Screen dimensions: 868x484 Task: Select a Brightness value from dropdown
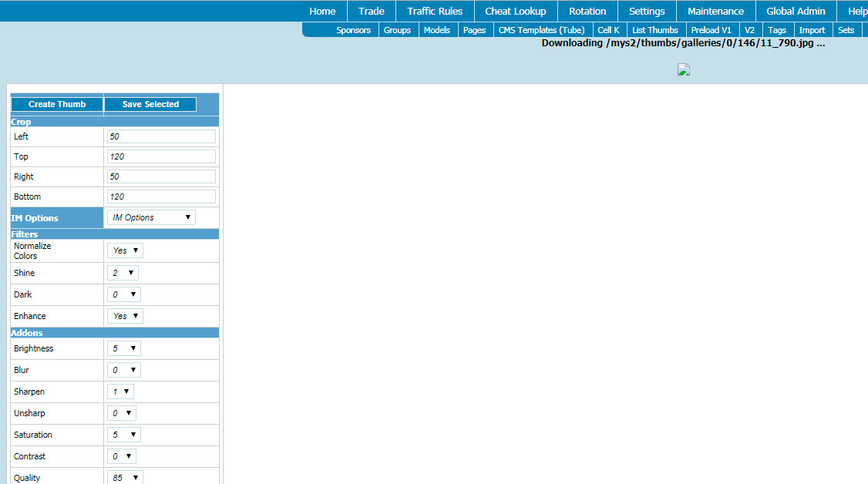(x=123, y=348)
